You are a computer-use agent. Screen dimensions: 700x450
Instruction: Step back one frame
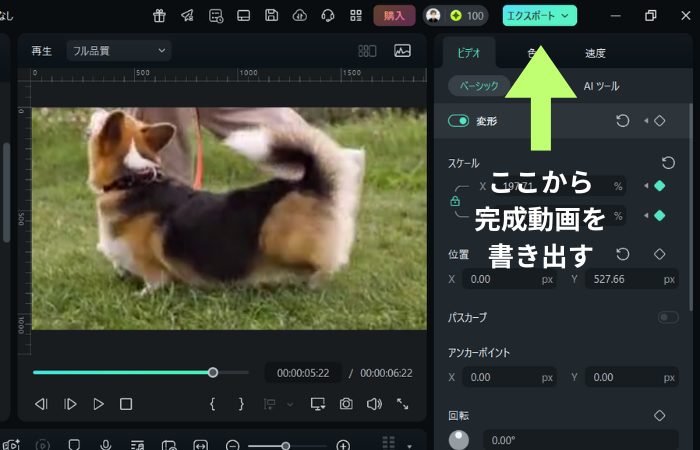pos(41,404)
